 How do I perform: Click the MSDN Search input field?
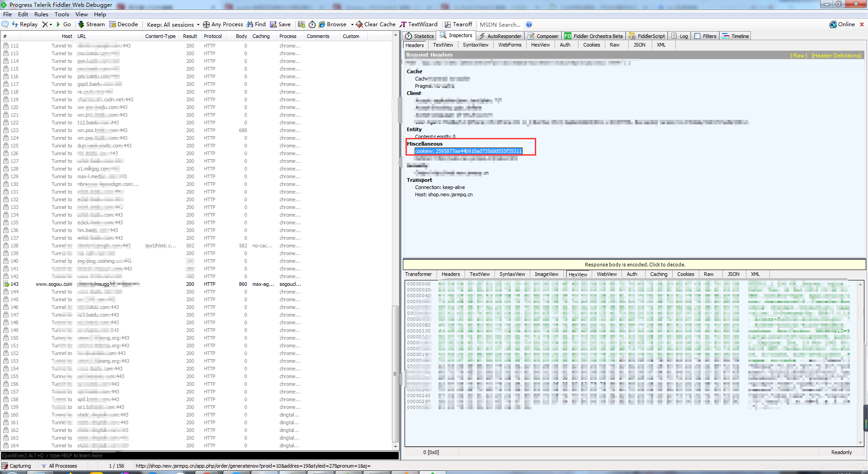click(x=500, y=24)
